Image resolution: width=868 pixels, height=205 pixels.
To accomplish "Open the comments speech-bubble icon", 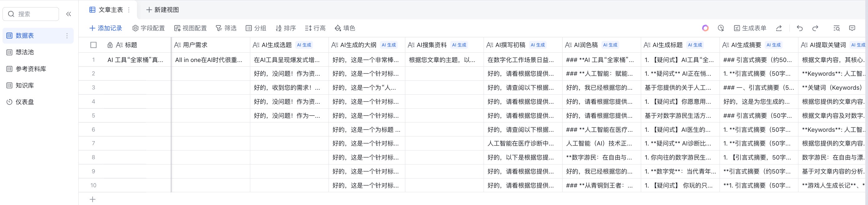I will click(x=852, y=28).
